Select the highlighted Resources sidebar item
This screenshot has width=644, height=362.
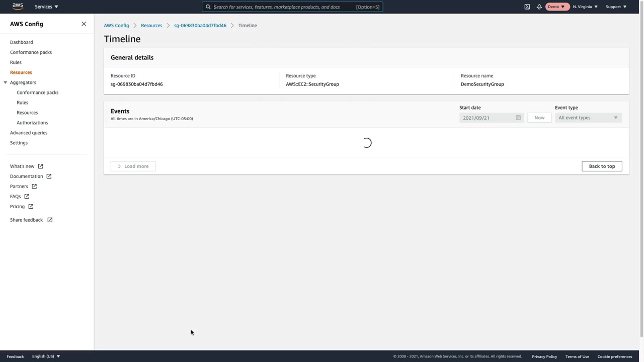[x=21, y=72]
